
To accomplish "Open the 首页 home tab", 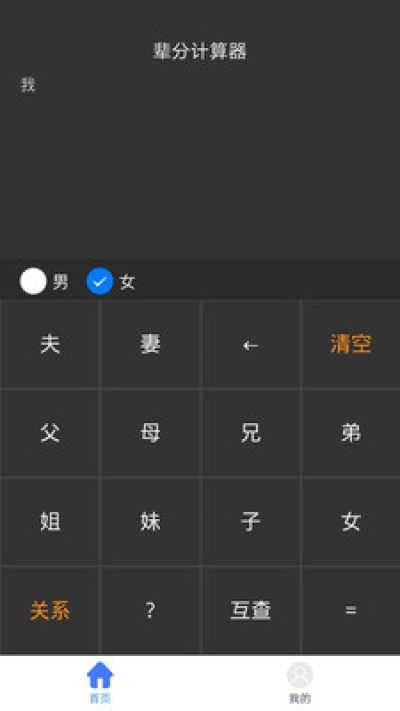I will [100, 682].
